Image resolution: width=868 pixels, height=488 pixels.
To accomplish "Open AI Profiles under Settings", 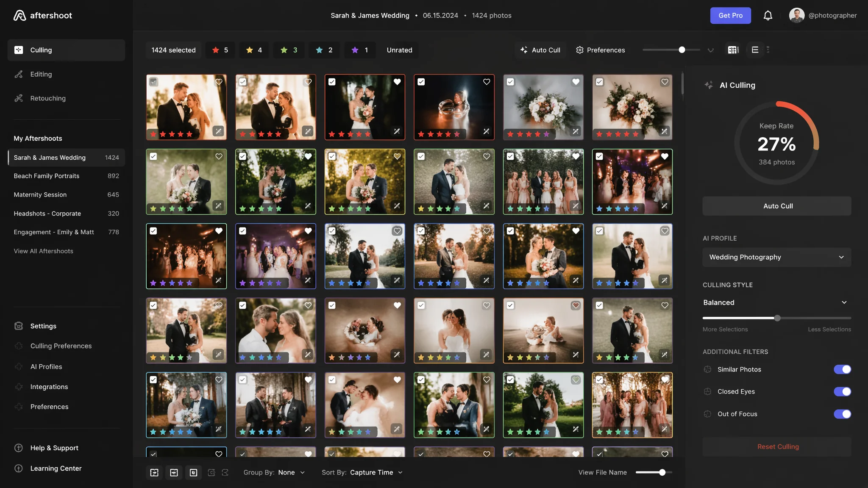I will tap(46, 366).
